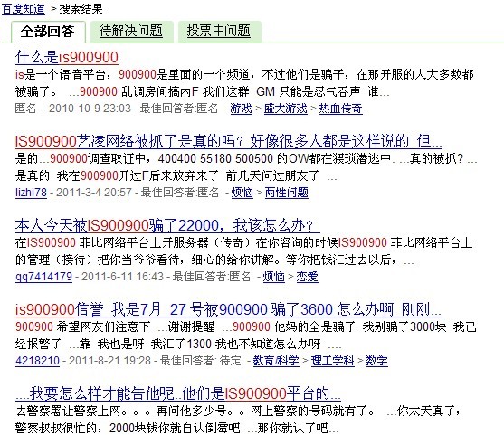Screen dimensions: 504x435
Task: View user lizhi78 profile link
Action: pos(31,193)
